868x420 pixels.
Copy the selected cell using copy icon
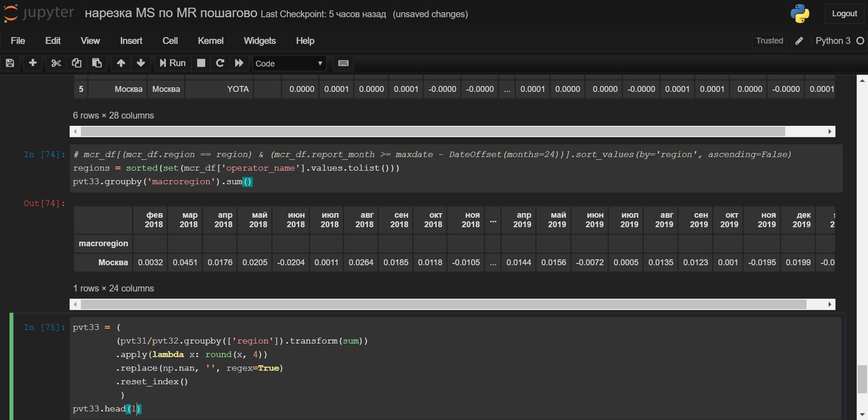coord(76,63)
